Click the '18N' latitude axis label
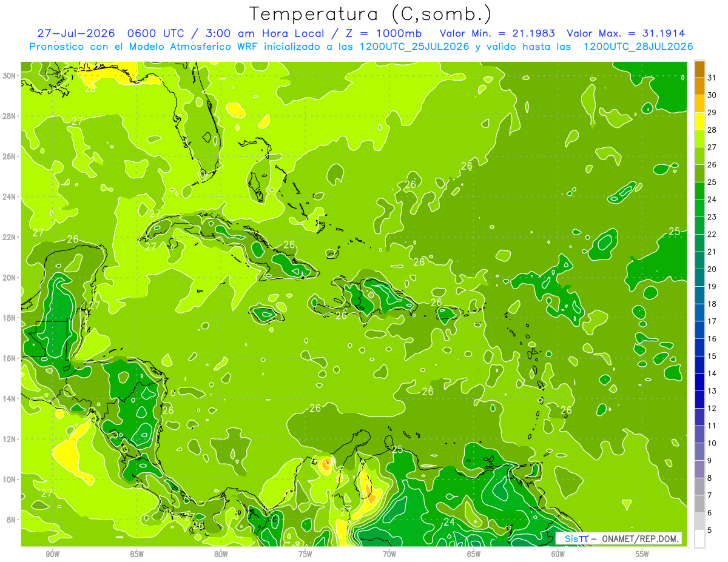Image resolution: width=728 pixels, height=562 pixels. pyautogui.click(x=10, y=318)
